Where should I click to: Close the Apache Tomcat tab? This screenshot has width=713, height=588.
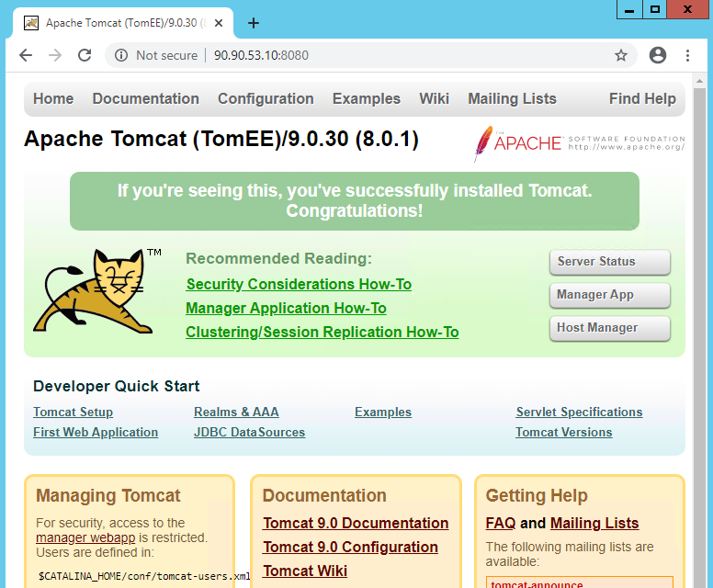219,23
